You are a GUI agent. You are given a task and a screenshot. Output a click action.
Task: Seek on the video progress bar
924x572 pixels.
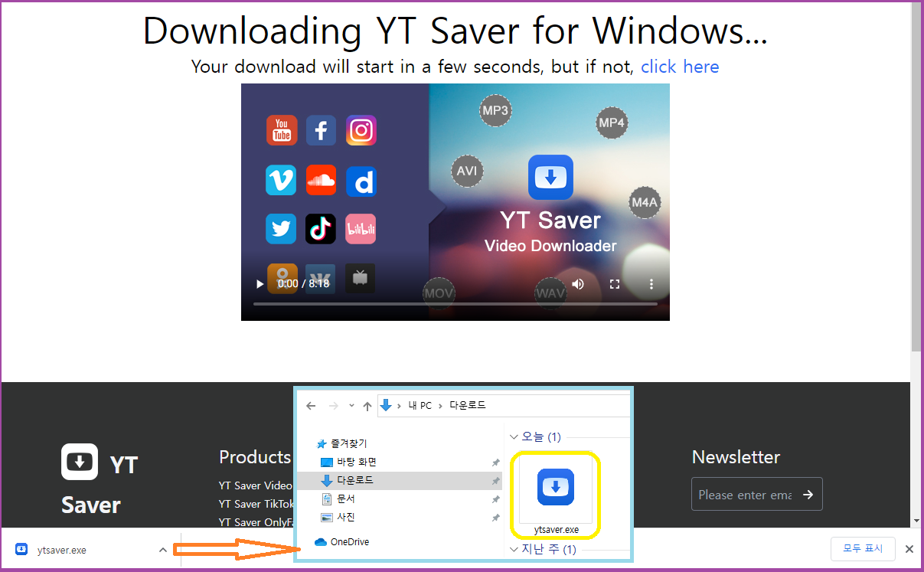coord(455,304)
